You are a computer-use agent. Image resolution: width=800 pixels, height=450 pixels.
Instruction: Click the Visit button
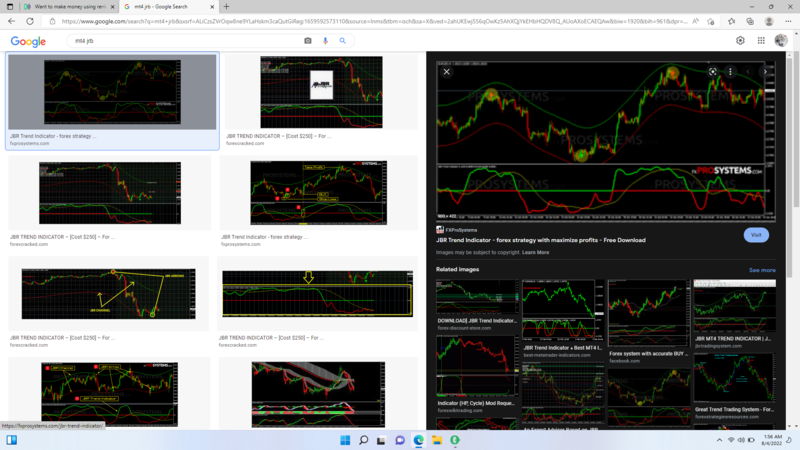click(x=756, y=235)
